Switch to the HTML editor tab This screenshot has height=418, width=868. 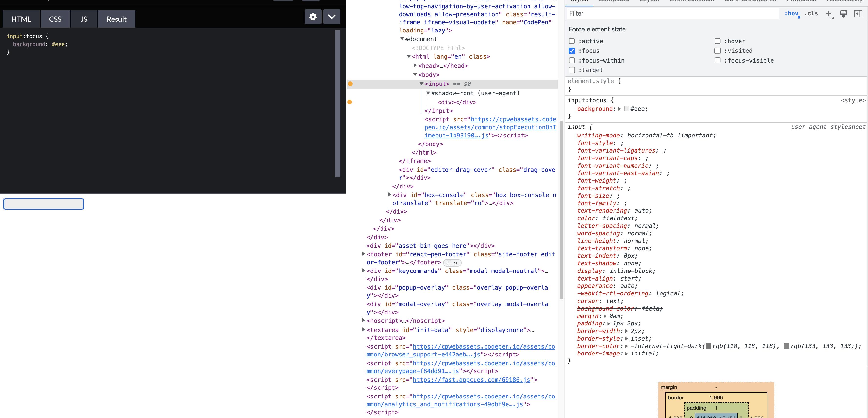(21, 19)
